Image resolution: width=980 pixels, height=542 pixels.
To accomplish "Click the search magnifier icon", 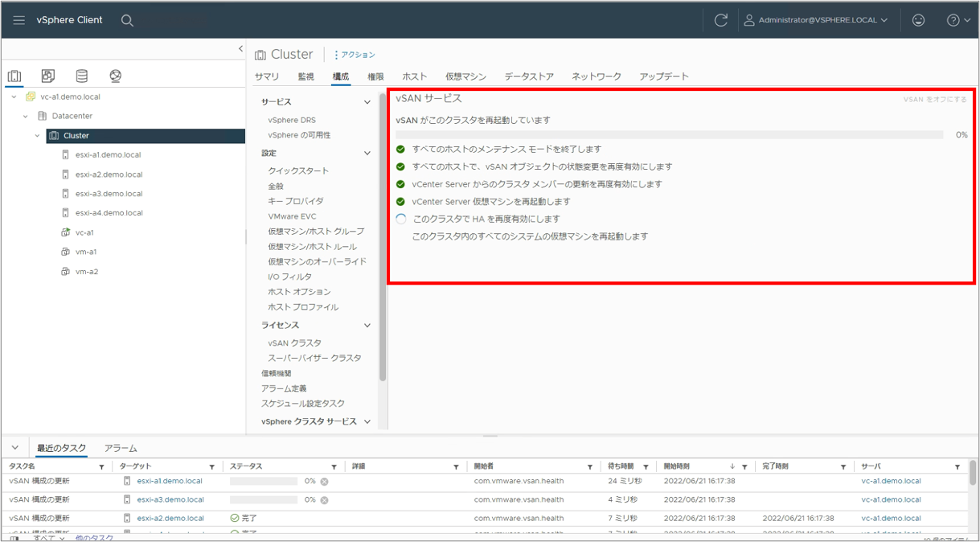I will click(127, 20).
